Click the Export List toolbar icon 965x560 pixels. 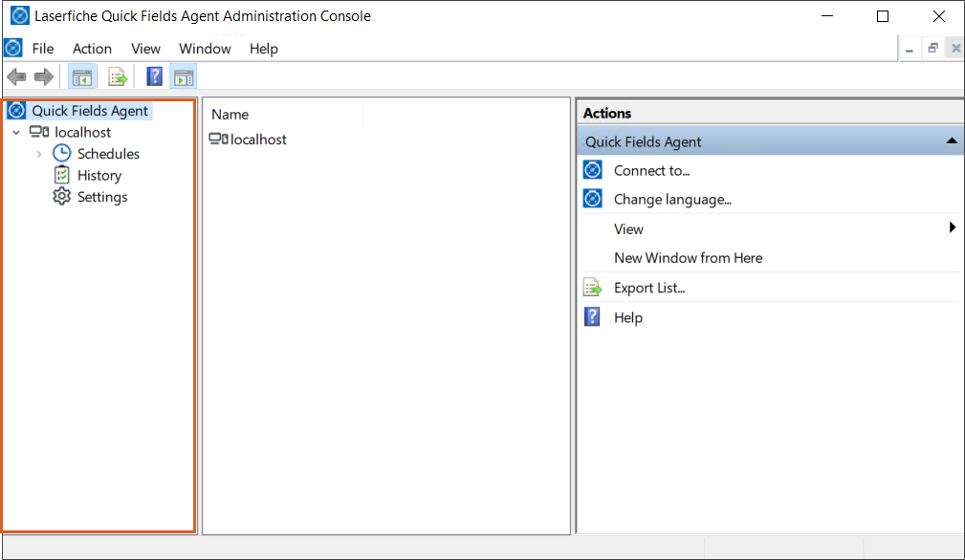(x=117, y=76)
